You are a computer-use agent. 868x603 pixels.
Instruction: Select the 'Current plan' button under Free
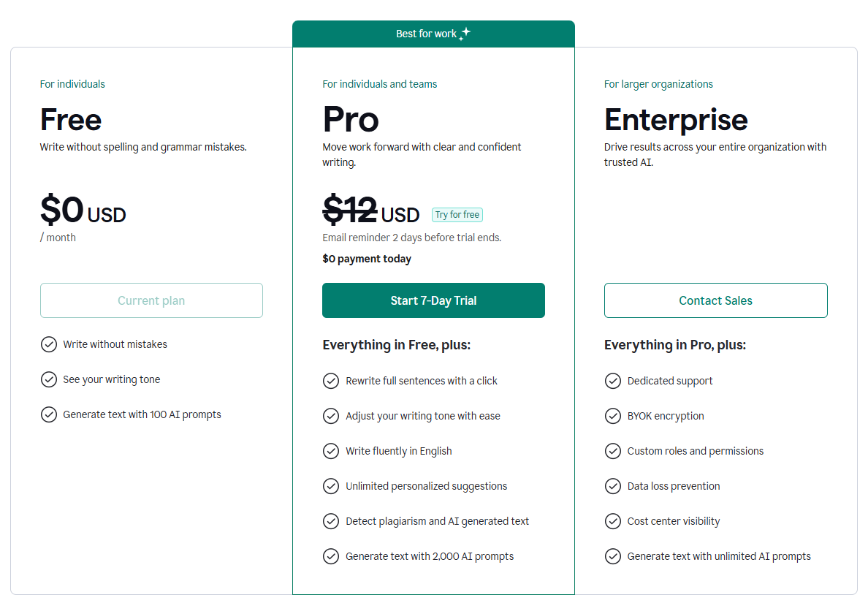click(151, 300)
